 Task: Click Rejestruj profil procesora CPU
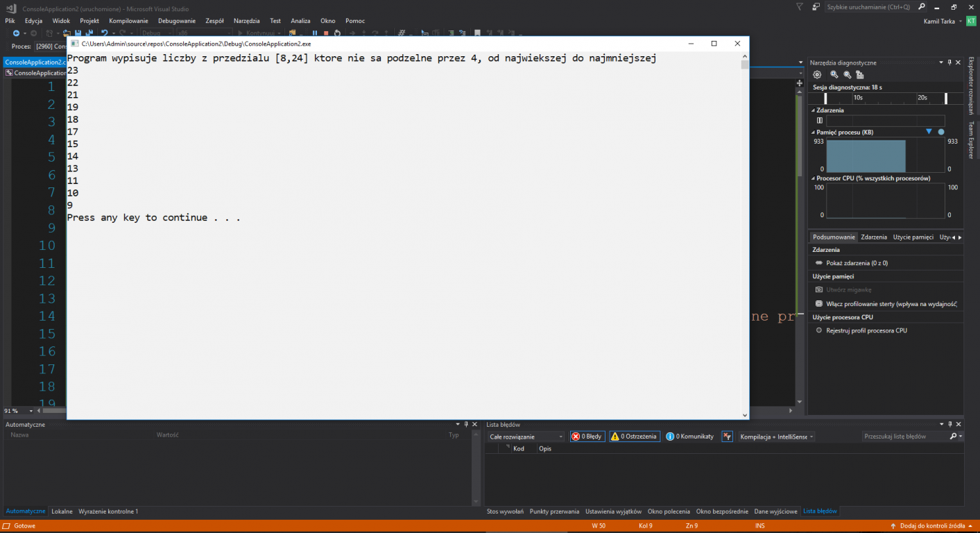[x=866, y=330]
